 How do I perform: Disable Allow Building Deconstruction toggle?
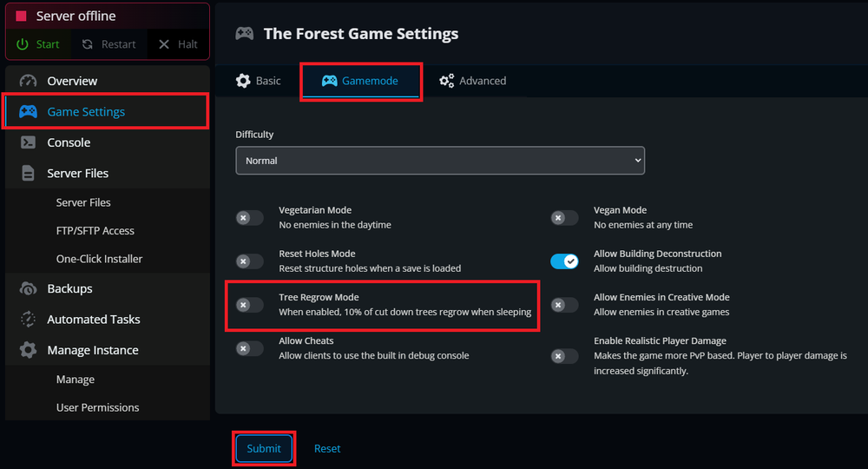pyautogui.click(x=564, y=261)
